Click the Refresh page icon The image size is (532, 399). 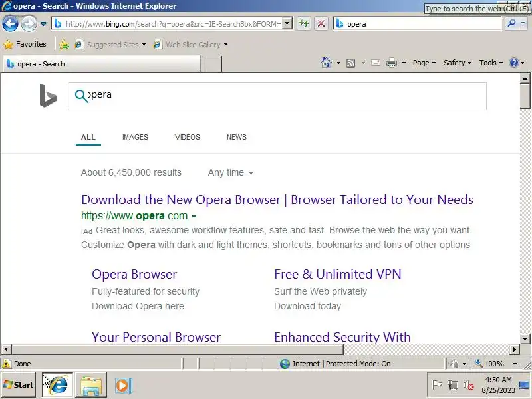[304, 23]
